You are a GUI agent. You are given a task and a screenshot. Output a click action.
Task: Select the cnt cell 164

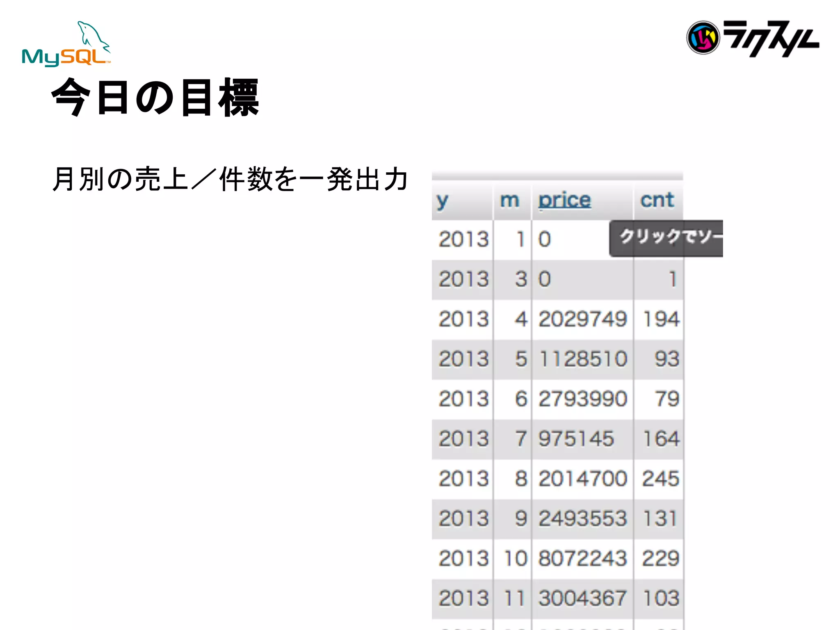click(658, 438)
